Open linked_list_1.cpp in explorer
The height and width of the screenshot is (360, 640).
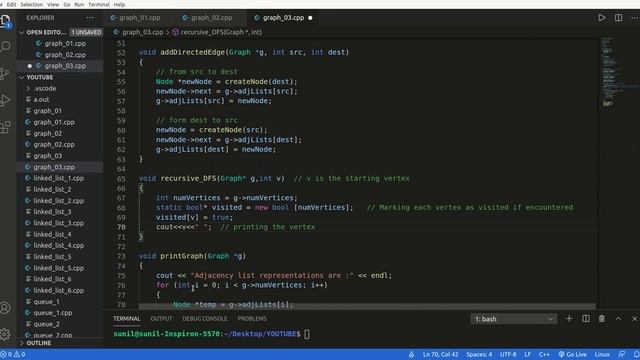coord(60,178)
